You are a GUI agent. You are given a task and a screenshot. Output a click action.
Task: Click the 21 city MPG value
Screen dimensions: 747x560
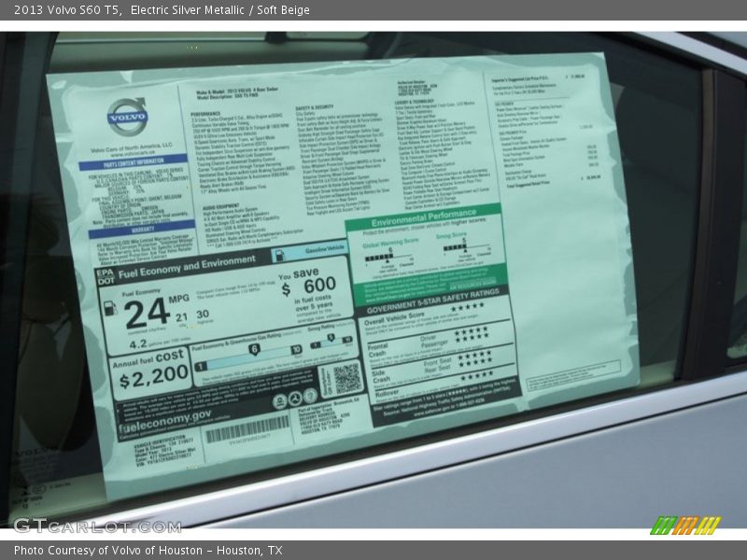coord(181,317)
